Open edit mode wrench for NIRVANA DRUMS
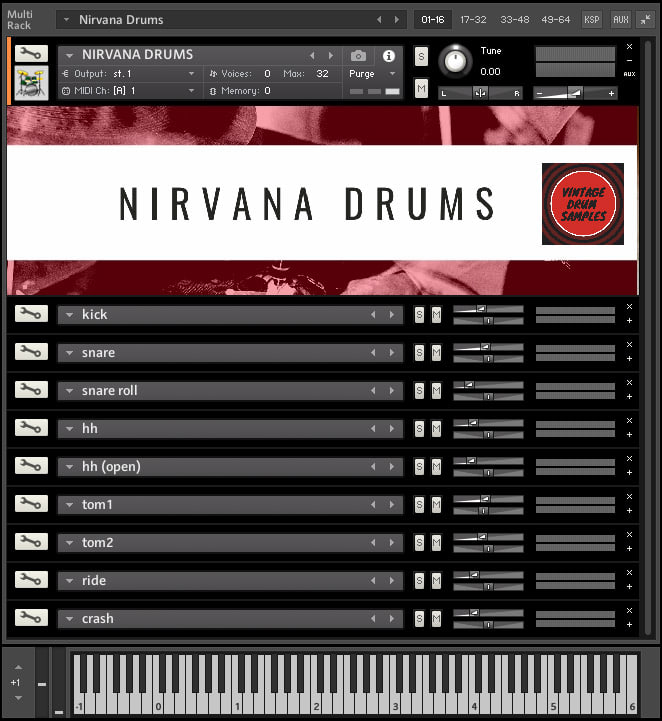This screenshot has width=662, height=721. click(x=31, y=54)
